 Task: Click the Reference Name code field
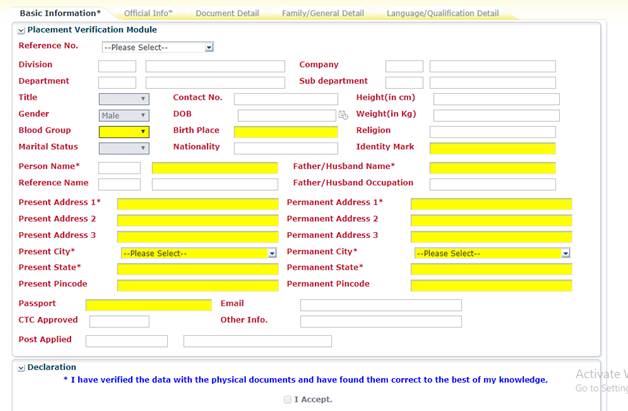pyautogui.click(x=119, y=184)
